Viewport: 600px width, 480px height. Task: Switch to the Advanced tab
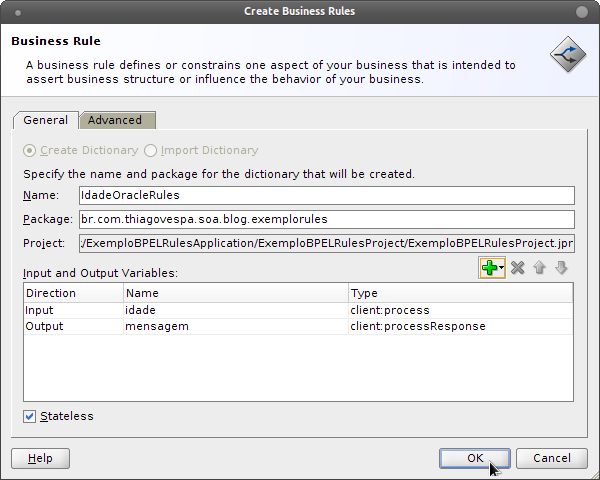coord(117,120)
